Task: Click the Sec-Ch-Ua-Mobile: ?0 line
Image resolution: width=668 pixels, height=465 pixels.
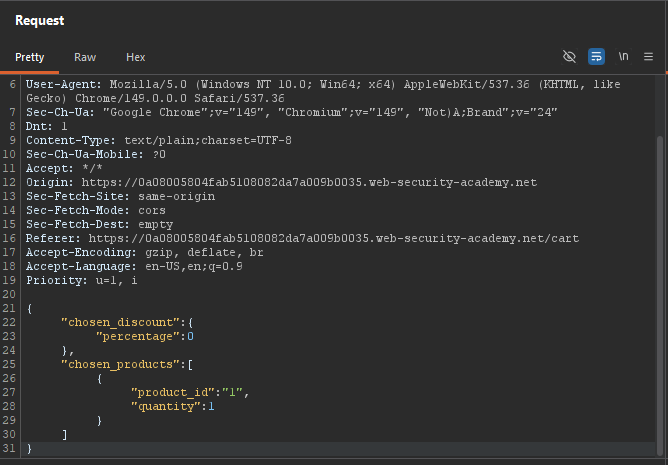Action: pyautogui.click(x=96, y=154)
